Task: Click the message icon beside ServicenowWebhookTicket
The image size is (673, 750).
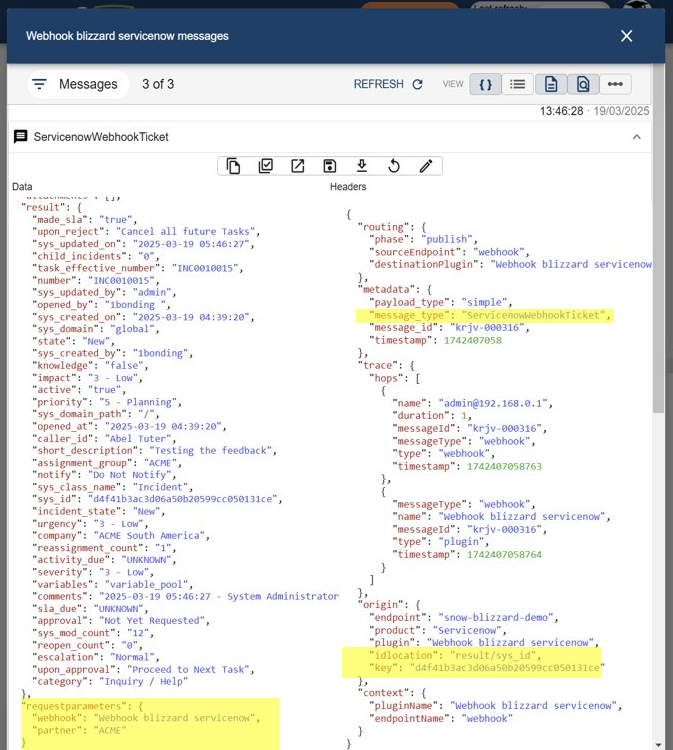Action: [21, 137]
